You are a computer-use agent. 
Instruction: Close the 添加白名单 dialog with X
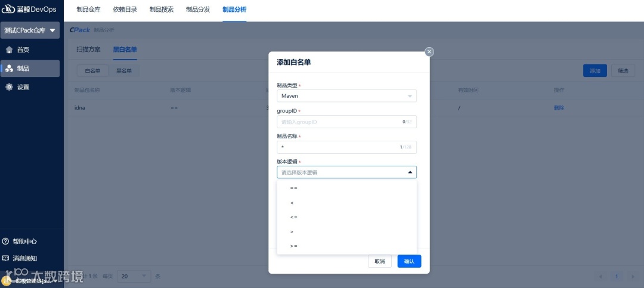(x=429, y=52)
